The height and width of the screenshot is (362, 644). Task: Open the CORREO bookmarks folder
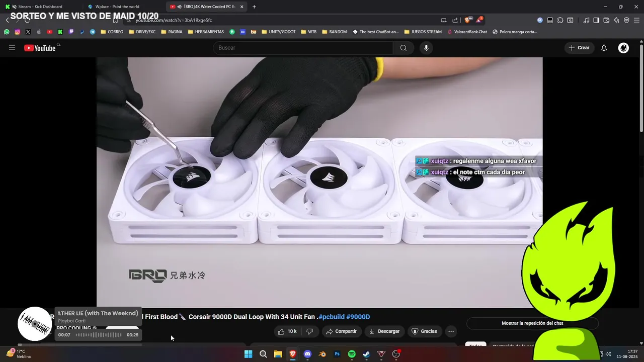112,32
